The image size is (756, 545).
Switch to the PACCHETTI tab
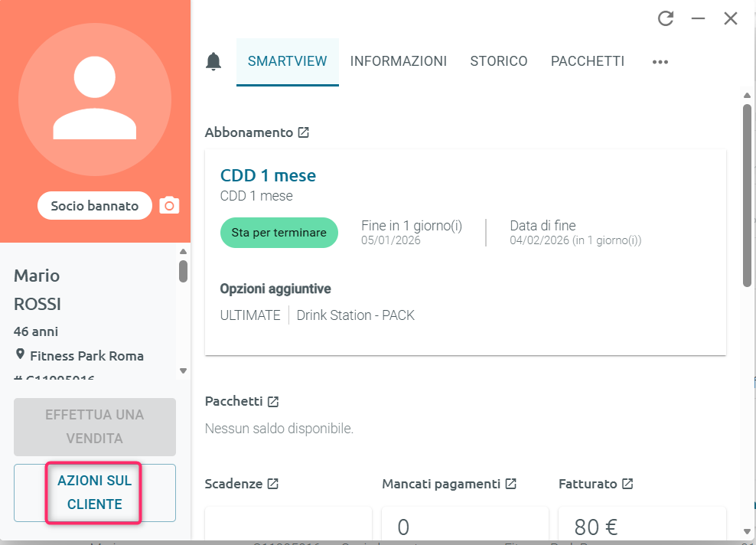point(587,62)
